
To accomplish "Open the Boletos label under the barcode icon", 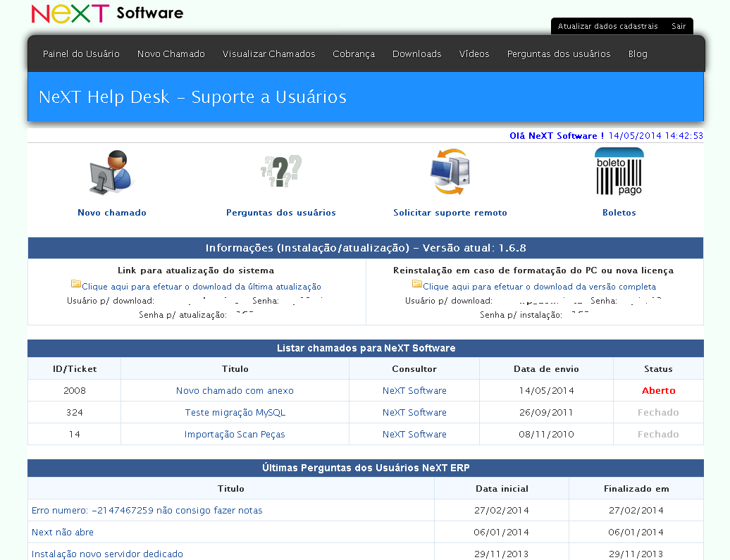I will coord(618,212).
